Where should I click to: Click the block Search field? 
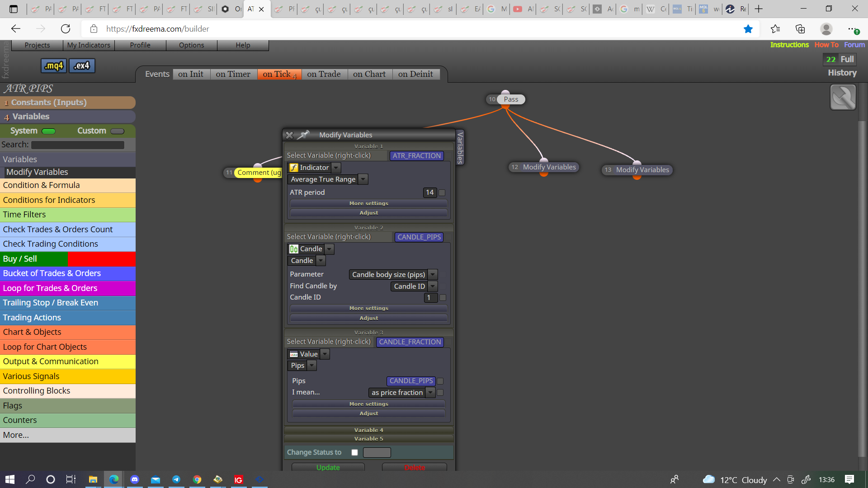point(78,145)
